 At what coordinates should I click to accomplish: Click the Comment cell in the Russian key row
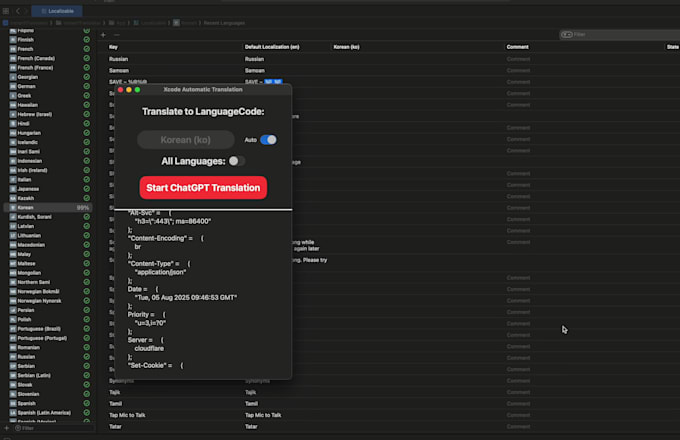[x=518, y=59]
